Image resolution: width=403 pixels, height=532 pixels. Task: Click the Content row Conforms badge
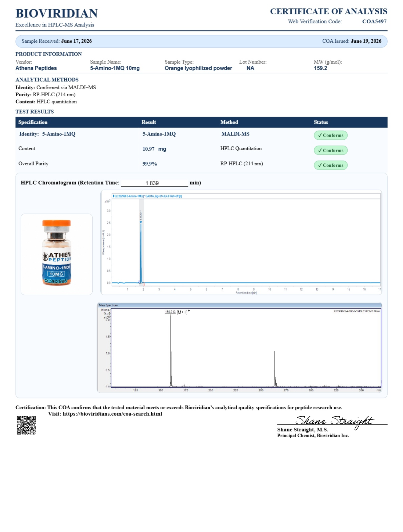(331, 150)
